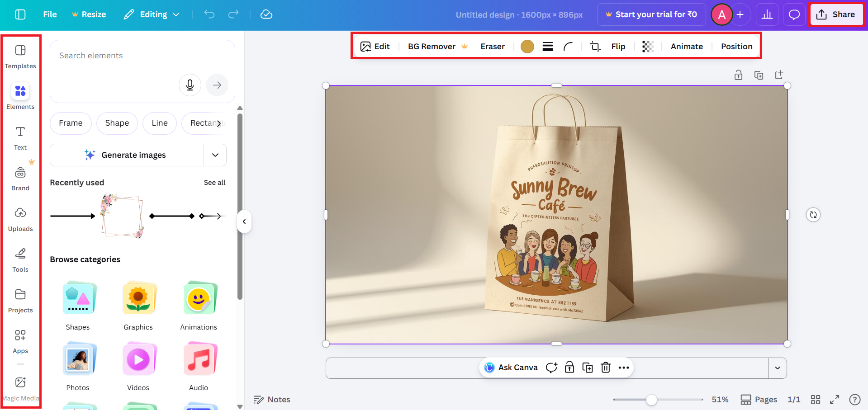868x410 pixels.
Task: Open border style lines icon
Action: pos(548,47)
